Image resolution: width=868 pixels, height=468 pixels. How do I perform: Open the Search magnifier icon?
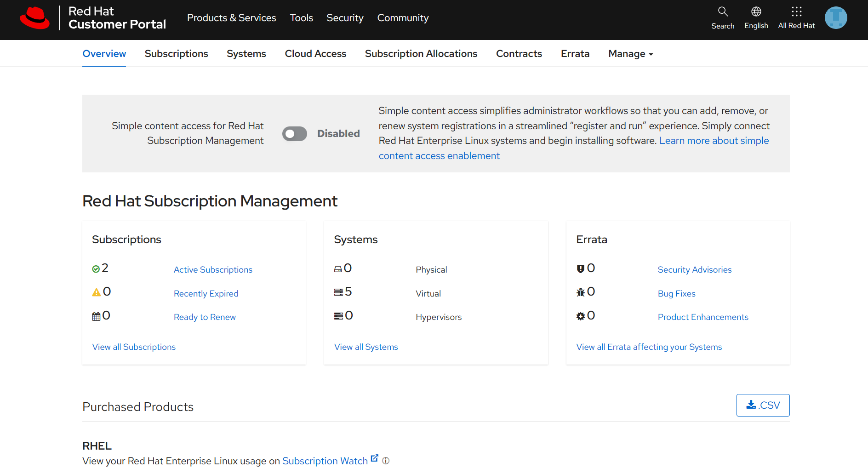723,12
